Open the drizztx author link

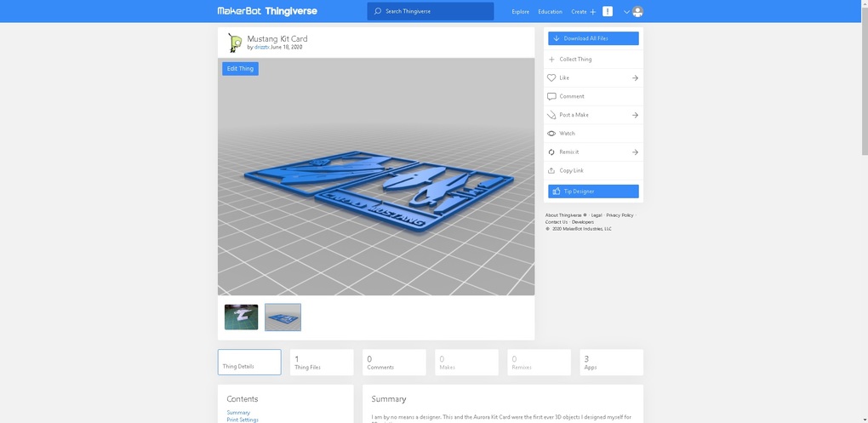coord(261,48)
